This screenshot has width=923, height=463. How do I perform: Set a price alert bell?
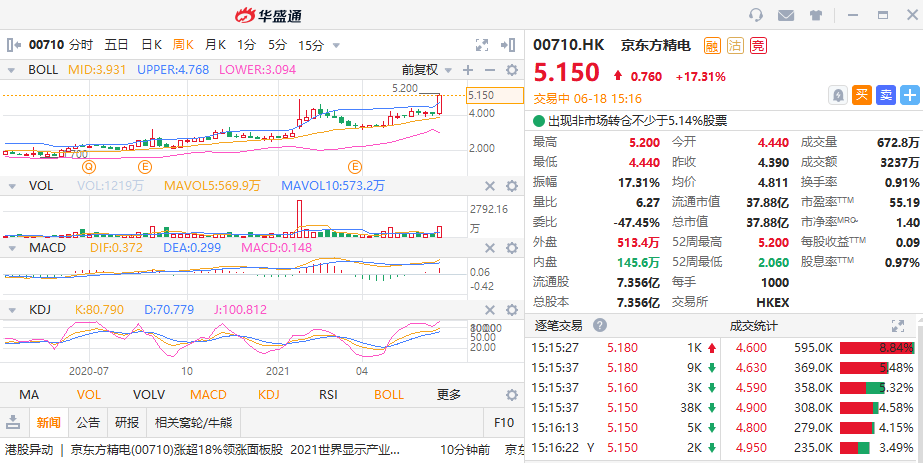[838, 95]
